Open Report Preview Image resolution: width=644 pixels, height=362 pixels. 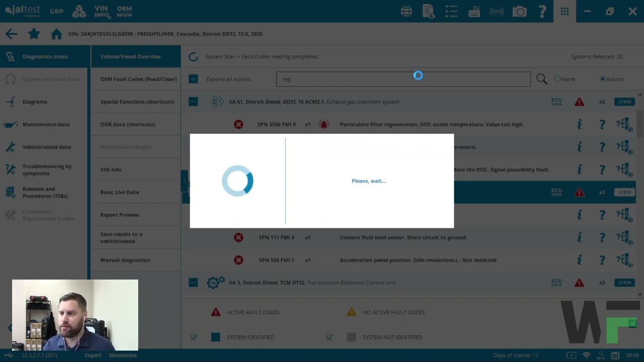(x=136, y=215)
